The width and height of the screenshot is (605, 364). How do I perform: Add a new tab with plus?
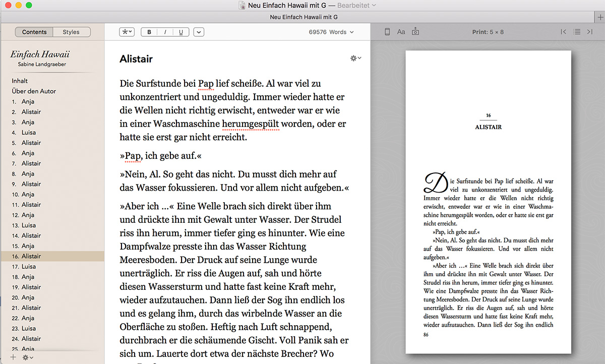tap(599, 17)
